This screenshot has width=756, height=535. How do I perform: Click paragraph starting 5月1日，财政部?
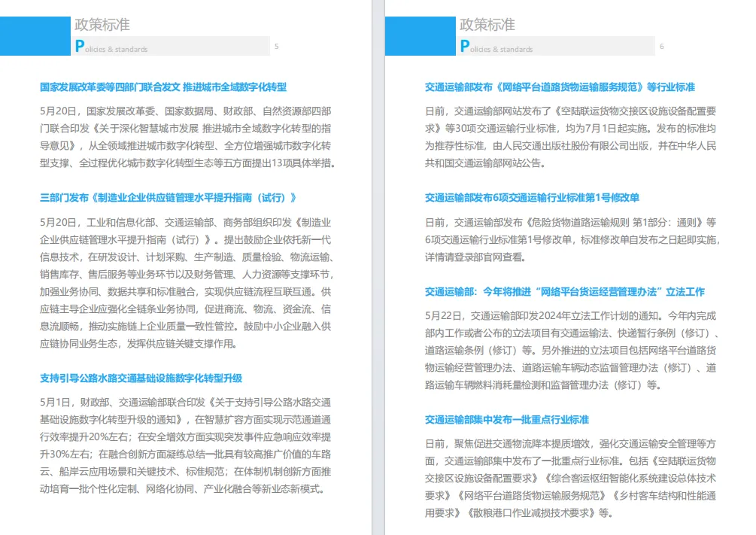click(x=186, y=445)
